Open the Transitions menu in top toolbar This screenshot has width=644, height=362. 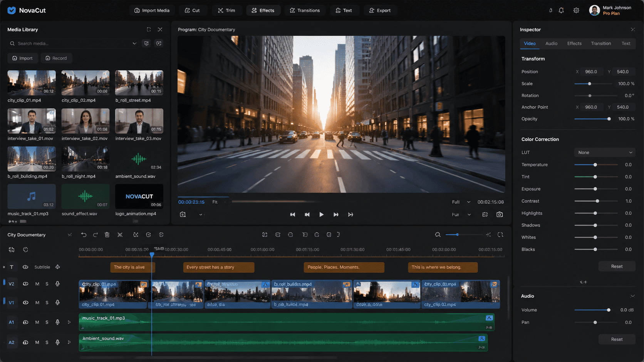point(305,10)
